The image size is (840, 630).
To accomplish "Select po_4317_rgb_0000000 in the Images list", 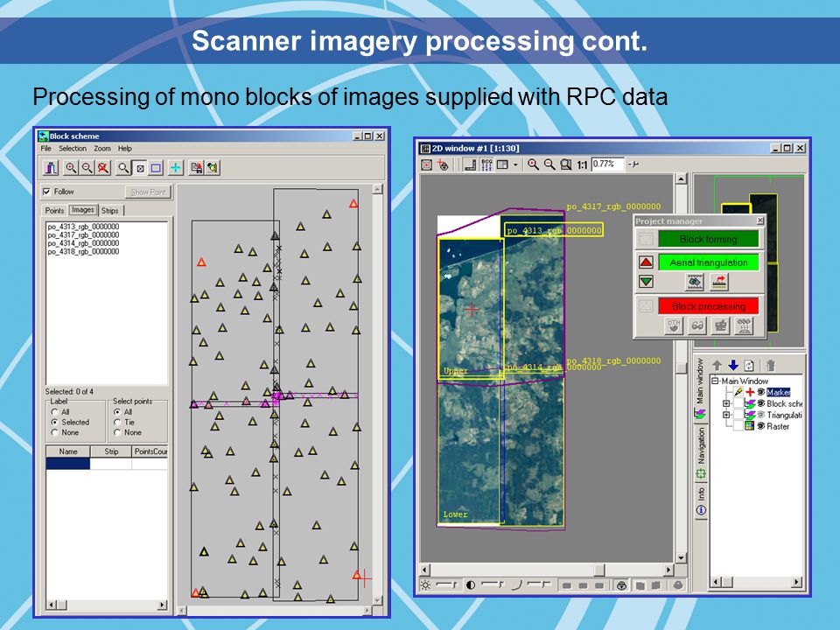I will 83,234.
